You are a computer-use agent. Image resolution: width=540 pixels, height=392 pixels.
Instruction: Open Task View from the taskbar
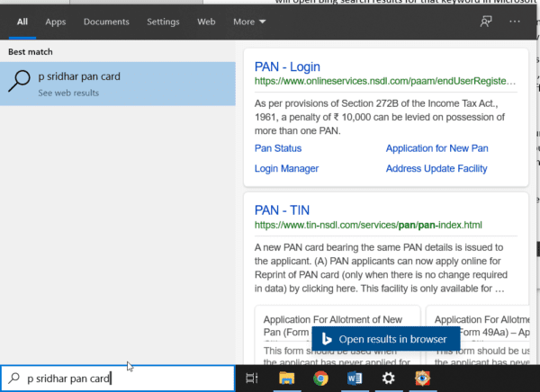point(252,379)
